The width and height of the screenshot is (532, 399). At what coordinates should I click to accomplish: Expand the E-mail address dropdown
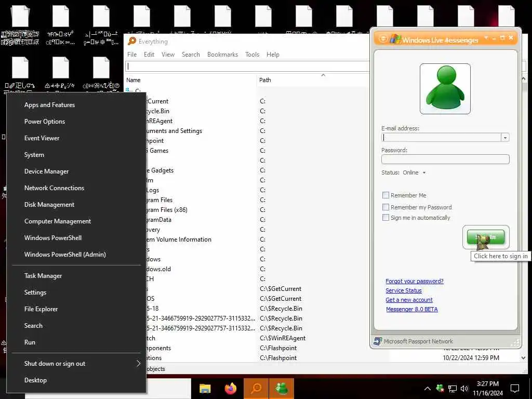(x=505, y=137)
